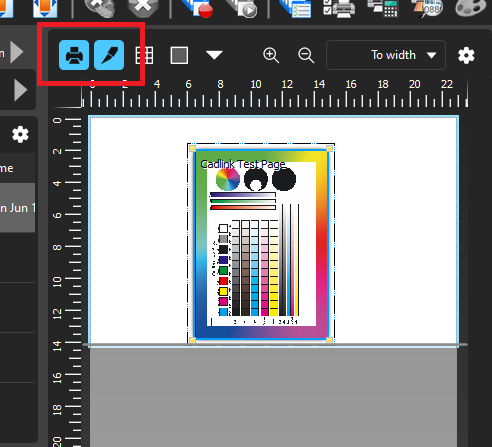Click the grid layout icon

tap(144, 55)
